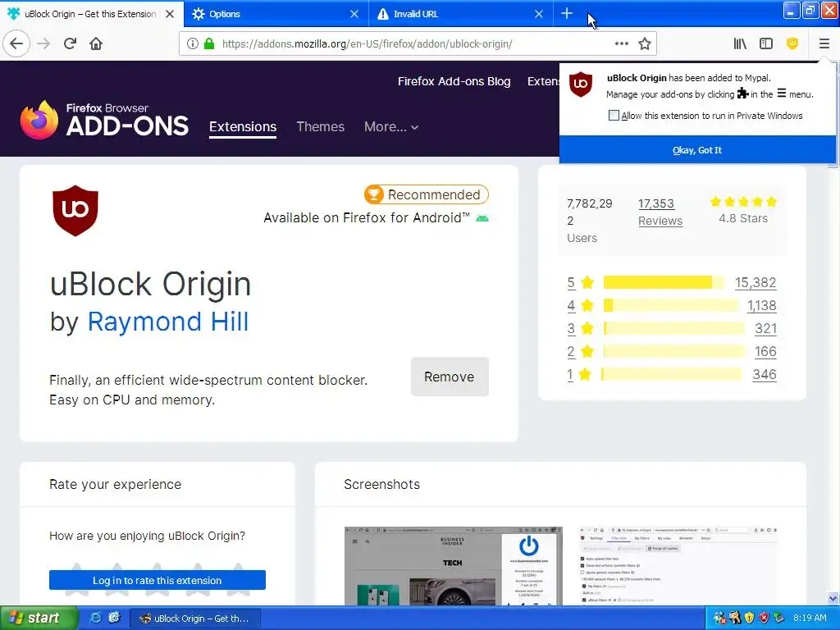Screen dimensions: 840x630
Task: Click Okay, Got It button
Action: pyautogui.click(x=697, y=150)
